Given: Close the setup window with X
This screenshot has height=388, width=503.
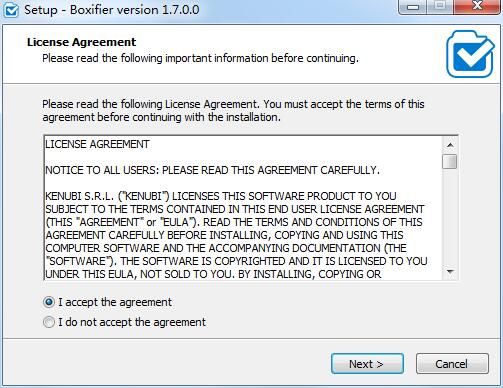Looking at the screenshot, I should pos(477,7).
